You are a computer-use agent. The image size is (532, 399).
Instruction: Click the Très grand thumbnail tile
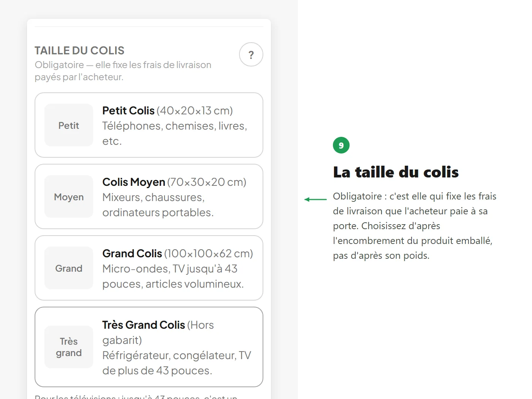click(x=69, y=347)
